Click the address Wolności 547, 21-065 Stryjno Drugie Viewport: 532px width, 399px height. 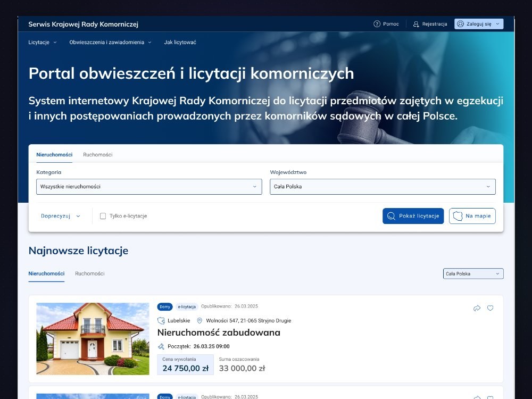(x=248, y=321)
